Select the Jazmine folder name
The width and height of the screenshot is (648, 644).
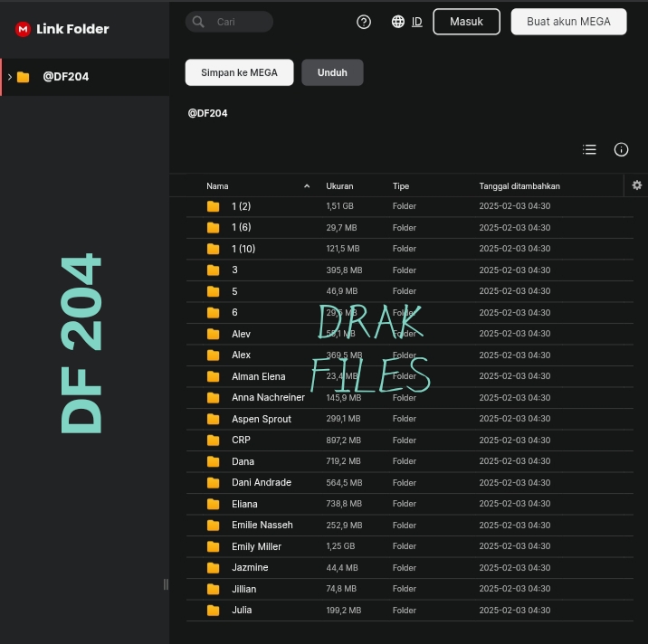point(250,568)
